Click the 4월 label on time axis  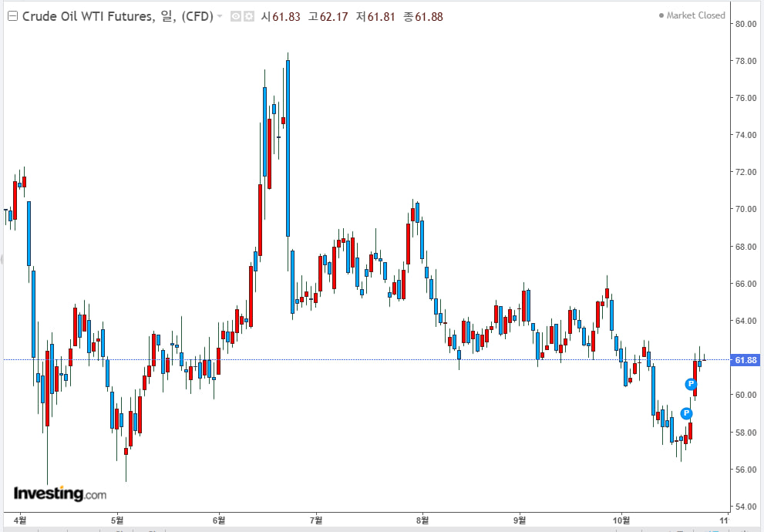pyautogui.click(x=20, y=519)
